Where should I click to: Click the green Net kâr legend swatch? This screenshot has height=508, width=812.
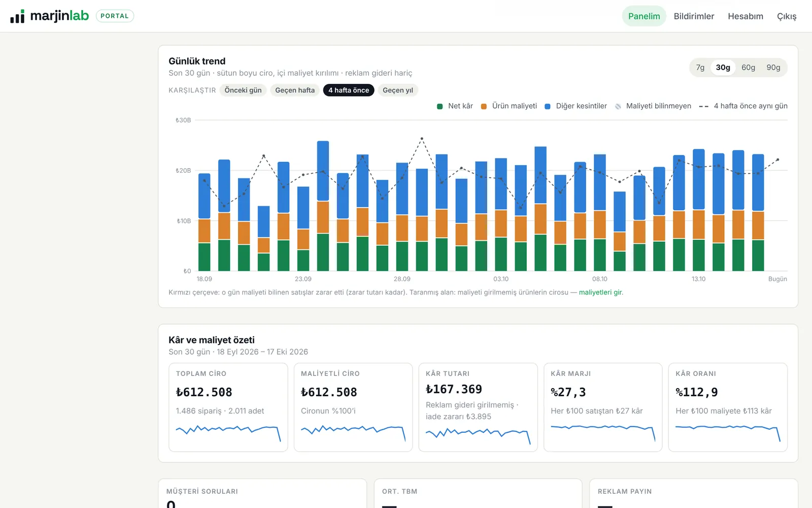click(440, 106)
